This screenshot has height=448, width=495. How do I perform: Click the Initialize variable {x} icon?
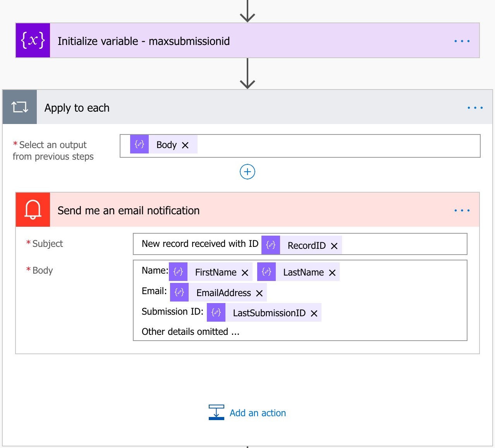point(33,40)
